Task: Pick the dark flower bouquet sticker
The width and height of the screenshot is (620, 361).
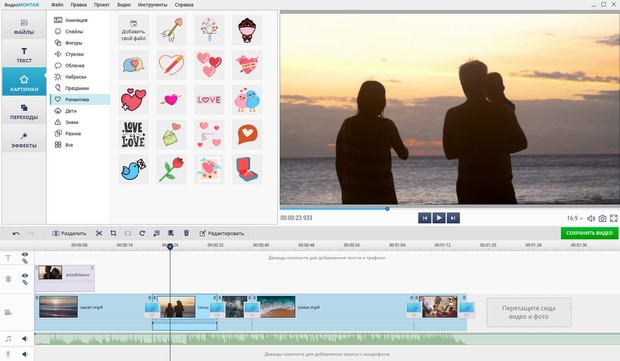Action: coord(247,30)
